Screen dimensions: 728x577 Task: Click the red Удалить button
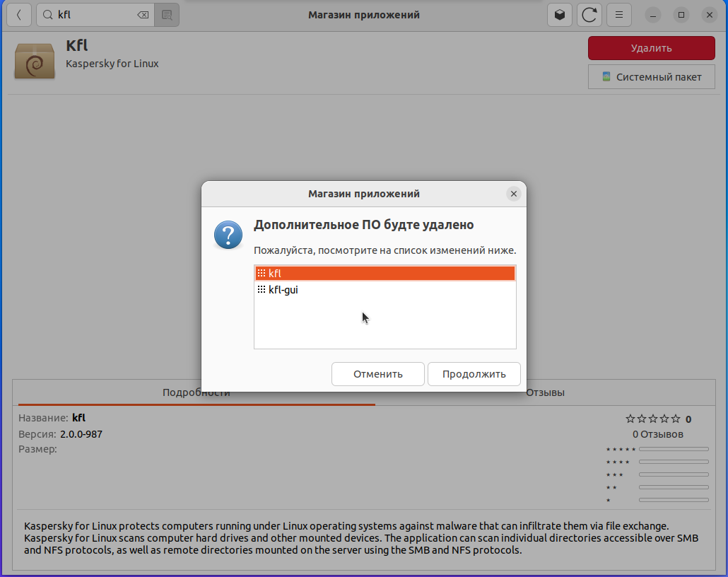coord(652,48)
